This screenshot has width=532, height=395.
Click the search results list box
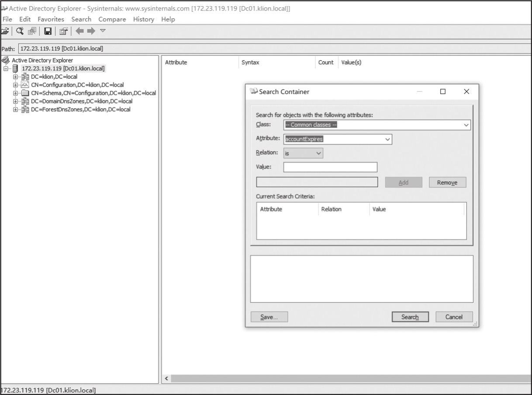click(x=362, y=279)
